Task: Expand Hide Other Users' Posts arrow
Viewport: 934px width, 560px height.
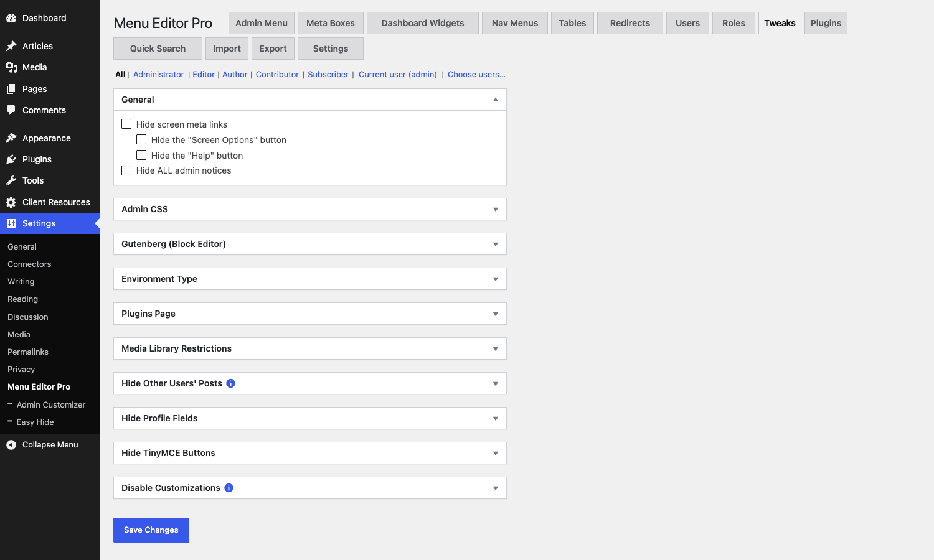Action: 496,383
